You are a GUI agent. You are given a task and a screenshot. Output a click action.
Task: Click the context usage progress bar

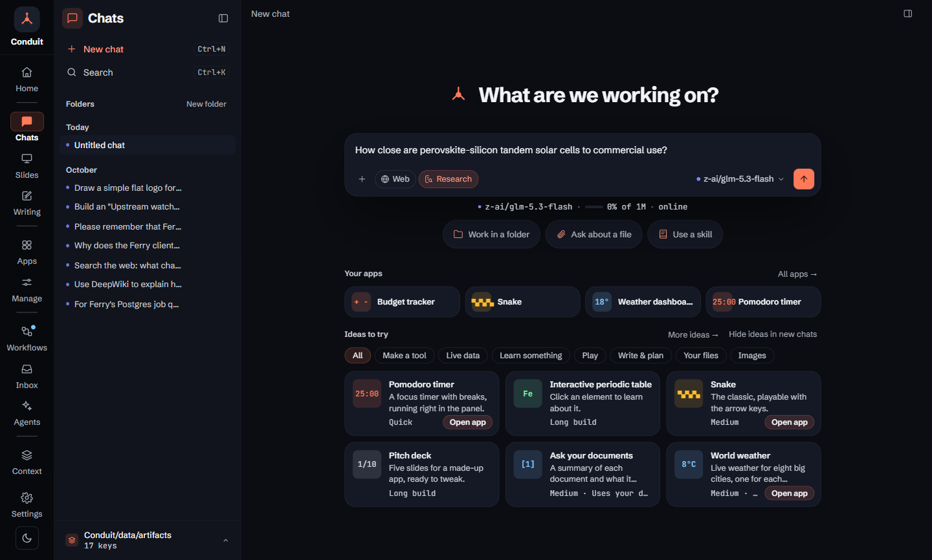pyautogui.click(x=594, y=207)
